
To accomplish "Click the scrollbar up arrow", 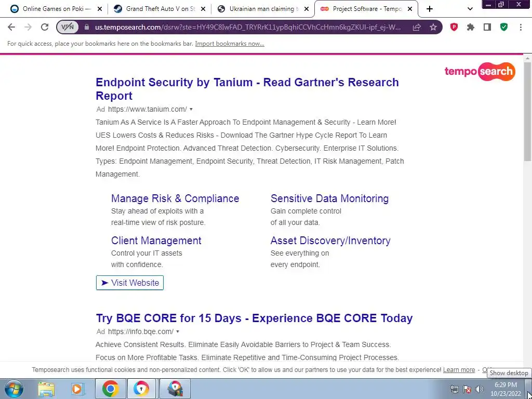I will click(527, 58).
